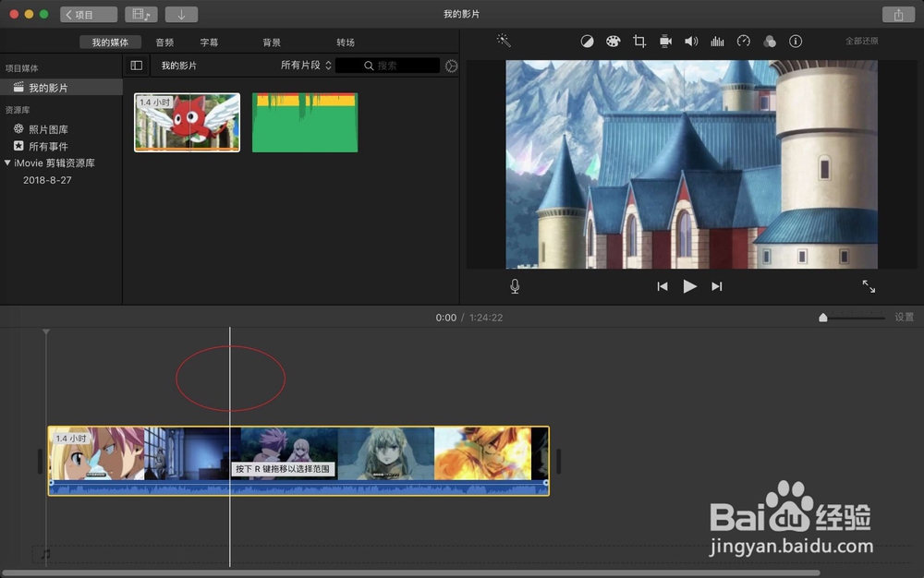Viewport: 924px width, 578px height.
Task: Click the background music well note icon
Action: tap(45, 554)
